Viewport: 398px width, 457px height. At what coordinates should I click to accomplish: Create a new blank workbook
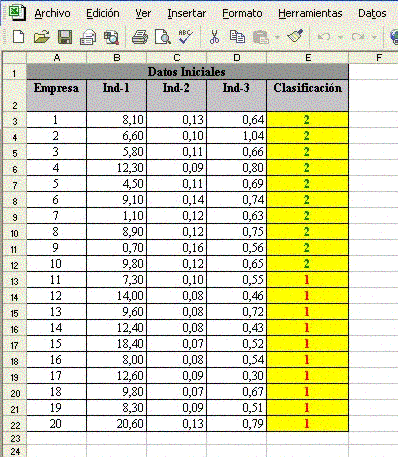[18, 36]
